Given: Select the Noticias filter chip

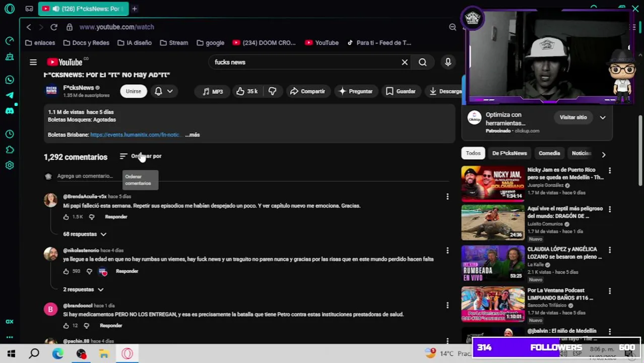Looking at the screenshot, I should click(x=582, y=153).
